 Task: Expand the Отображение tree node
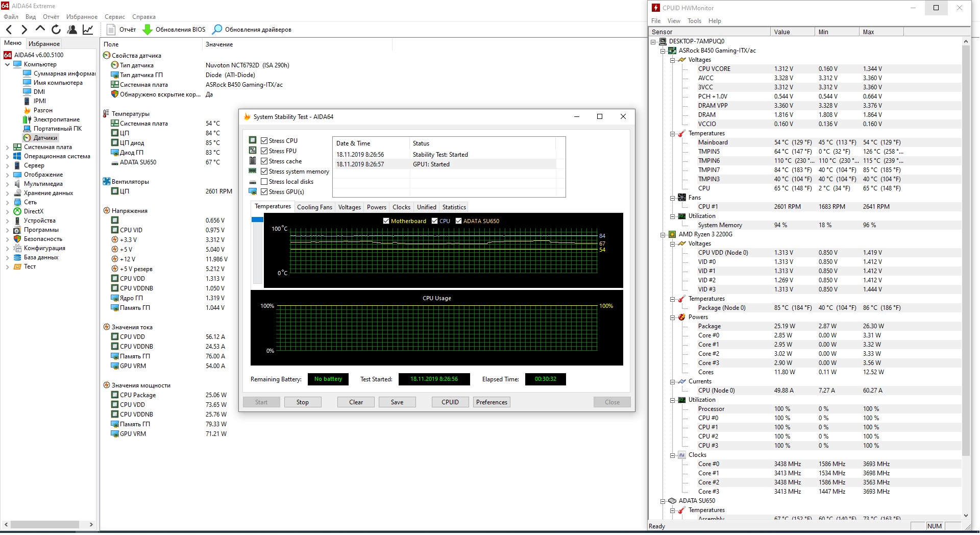(x=8, y=175)
